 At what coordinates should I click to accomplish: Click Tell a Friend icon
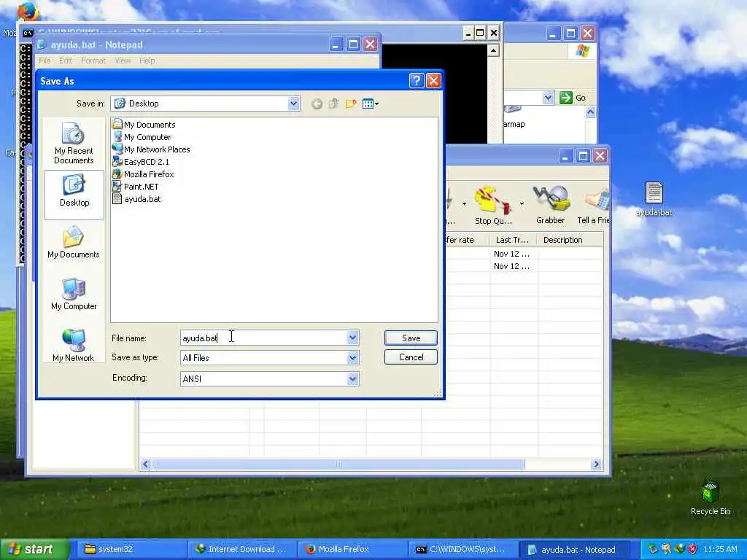pyautogui.click(x=593, y=206)
